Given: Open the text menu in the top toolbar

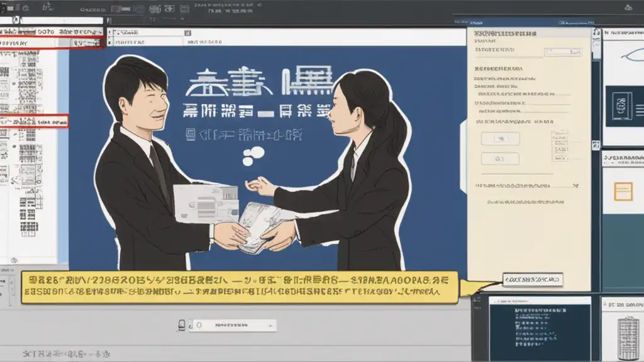Looking at the screenshot, I should pos(93,9).
